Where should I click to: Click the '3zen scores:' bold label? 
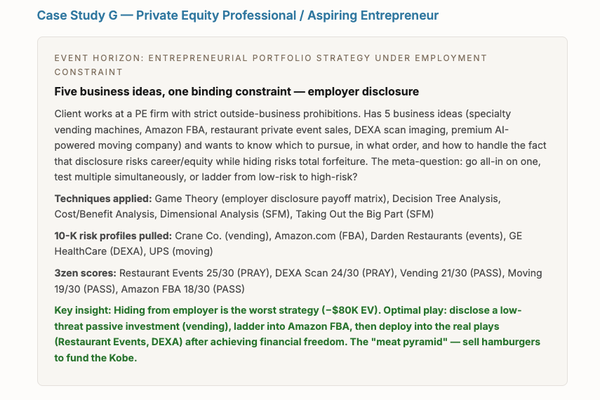[85, 273]
